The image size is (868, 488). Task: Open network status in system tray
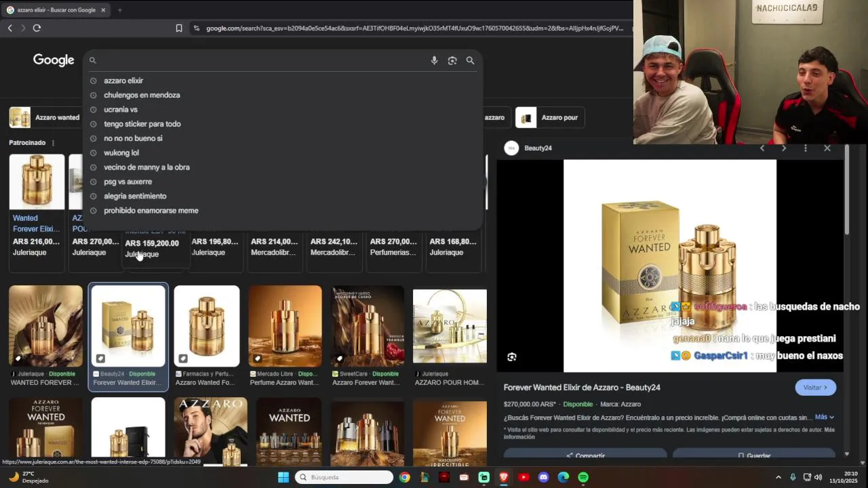[x=807, y=477]
